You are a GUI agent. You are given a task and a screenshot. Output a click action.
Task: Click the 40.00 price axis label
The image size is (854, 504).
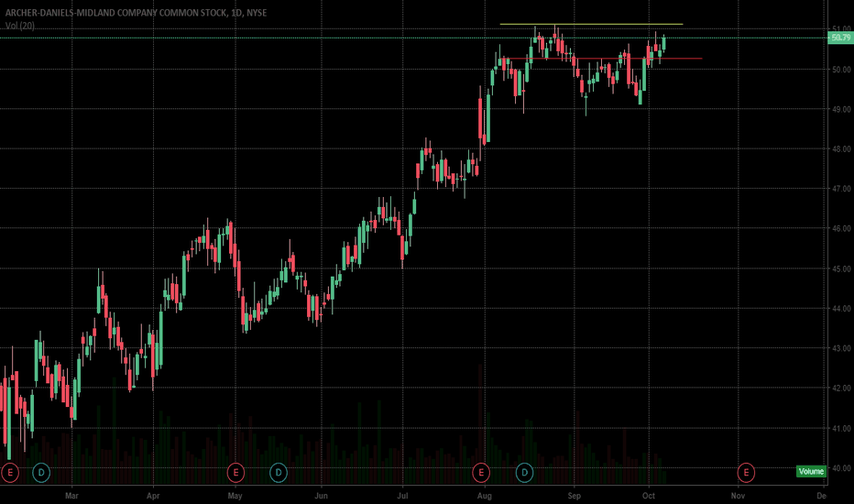pyautogui.click(x=841, y=468)
